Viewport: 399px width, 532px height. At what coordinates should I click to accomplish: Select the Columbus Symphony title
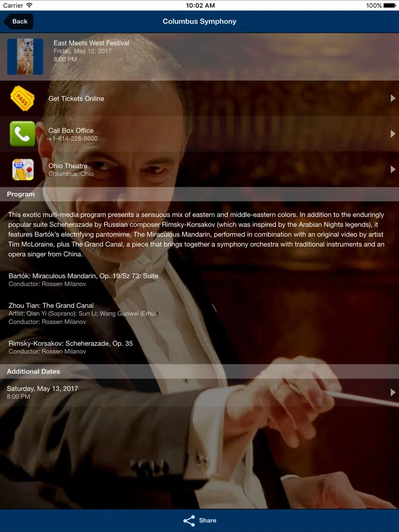pyautogui.click(x=199, y=22)
